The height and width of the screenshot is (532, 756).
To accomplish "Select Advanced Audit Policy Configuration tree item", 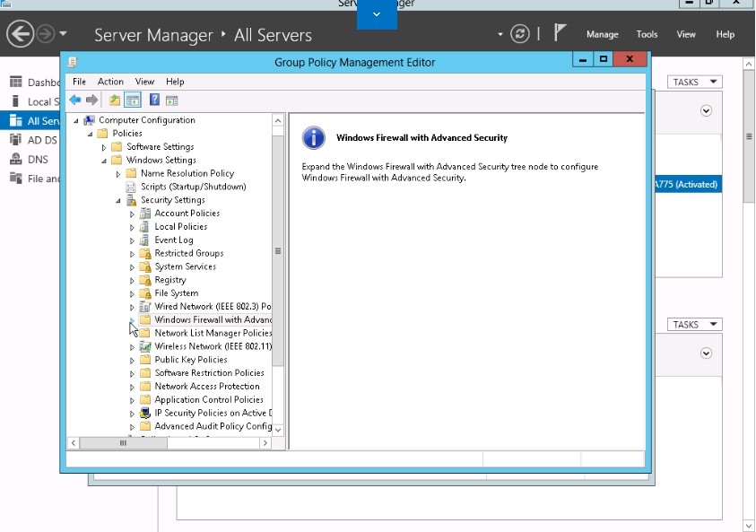I will (x=213, y=426).
